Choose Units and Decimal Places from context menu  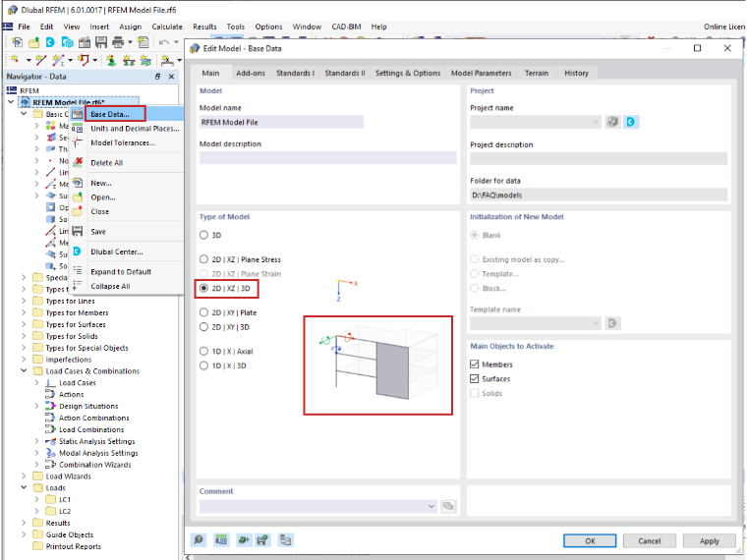click(135, 129)
